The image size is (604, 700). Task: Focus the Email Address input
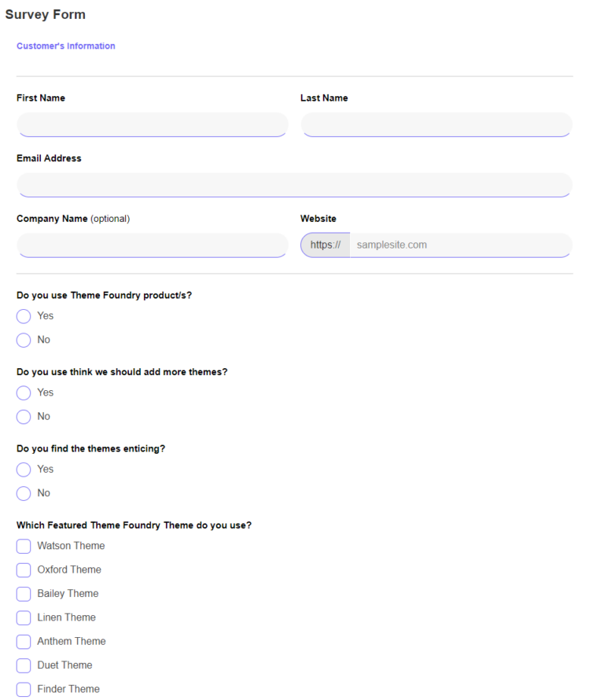pos(293,185)
